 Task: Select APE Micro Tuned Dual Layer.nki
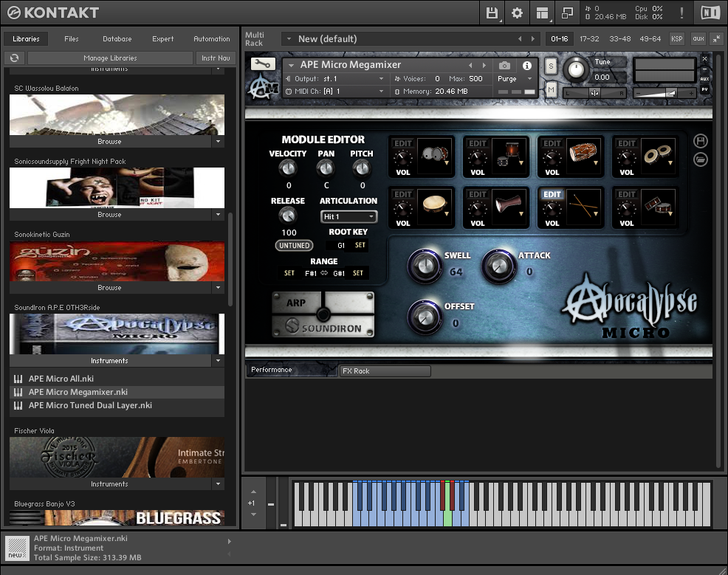pyautogui.click(x=117, y=406)
